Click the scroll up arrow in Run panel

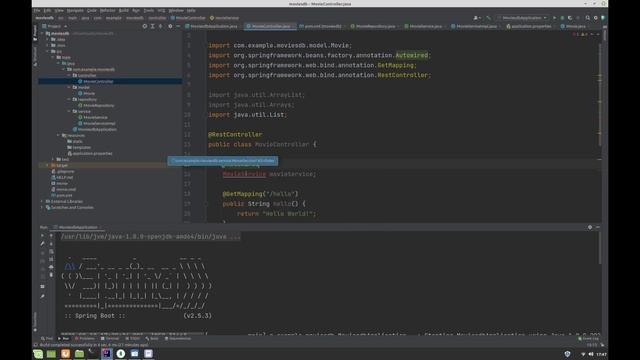pyautogui.click(x=51, y=236)
